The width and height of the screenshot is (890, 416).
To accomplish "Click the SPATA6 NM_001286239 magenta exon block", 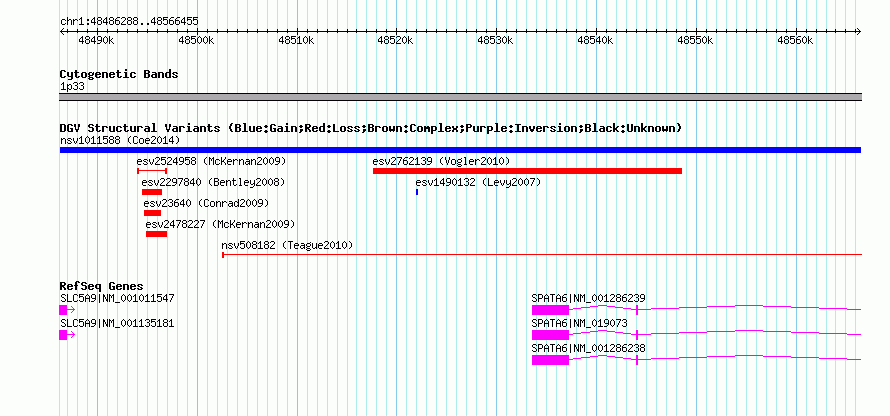I will click(x=550, y=310).
